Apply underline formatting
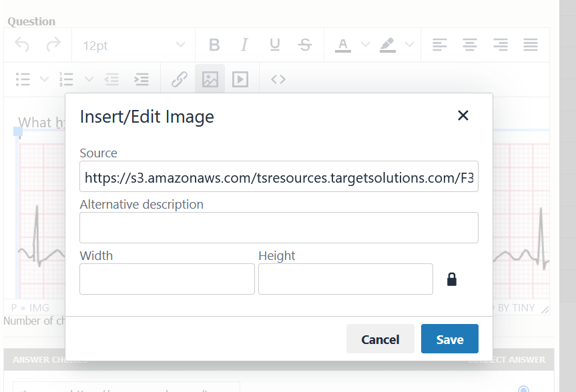The image size is (576, 392). point(274,45)
